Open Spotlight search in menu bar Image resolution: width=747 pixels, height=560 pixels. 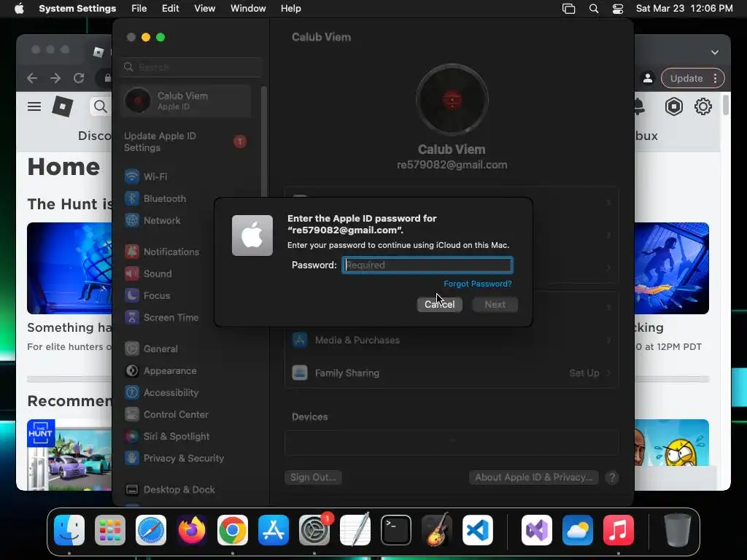click(594, 9)
